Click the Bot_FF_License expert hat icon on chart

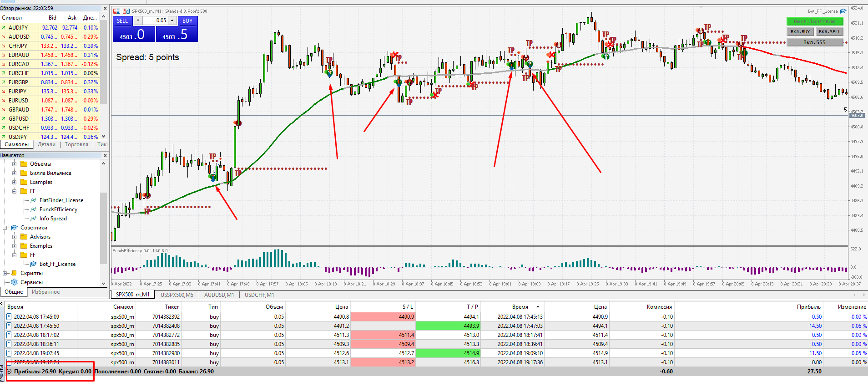point(843,11)
